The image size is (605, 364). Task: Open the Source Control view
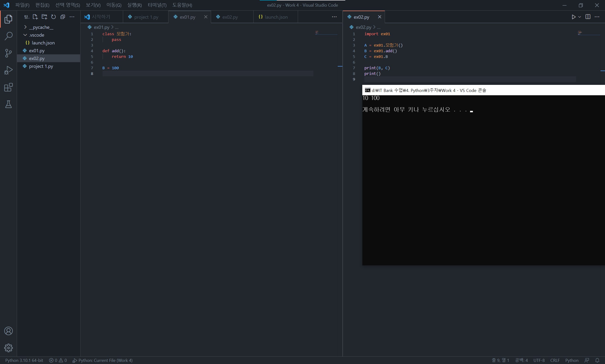pyautogui.click(x=8, y=53)
